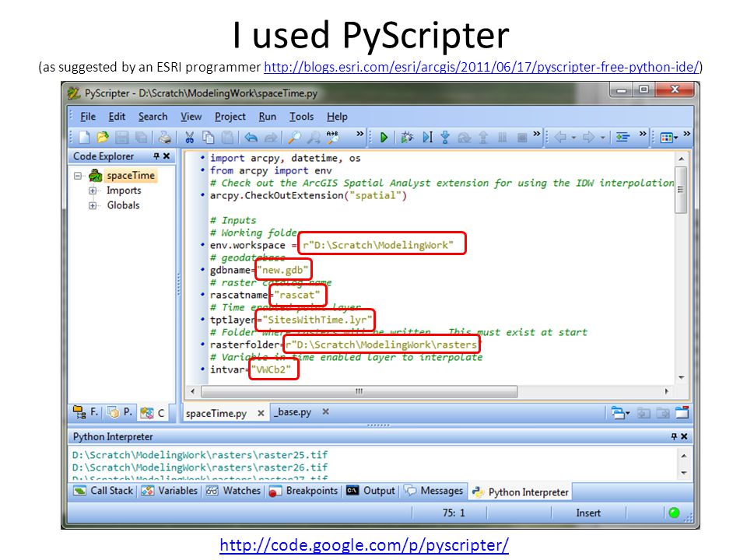This screenshot has height=560, width=747.
Task: Expand overflow chevron next to indent icon
Action: tap(643, 134)
